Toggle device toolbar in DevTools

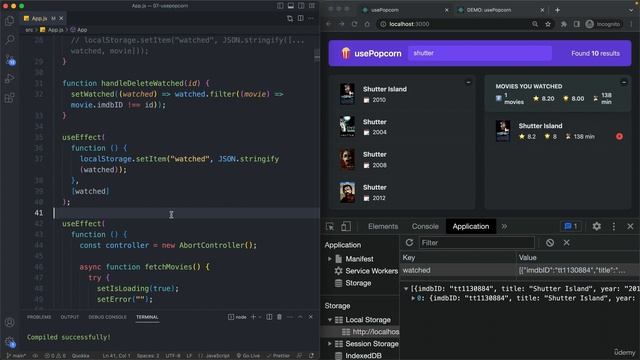(346, 227)
